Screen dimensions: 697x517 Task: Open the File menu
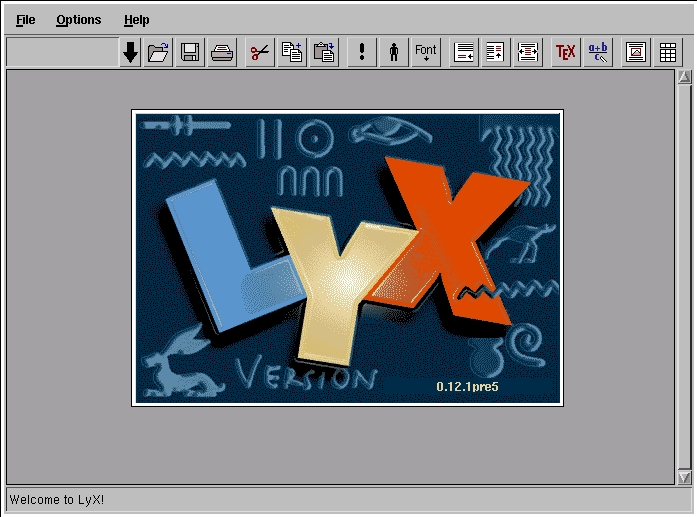25,20
